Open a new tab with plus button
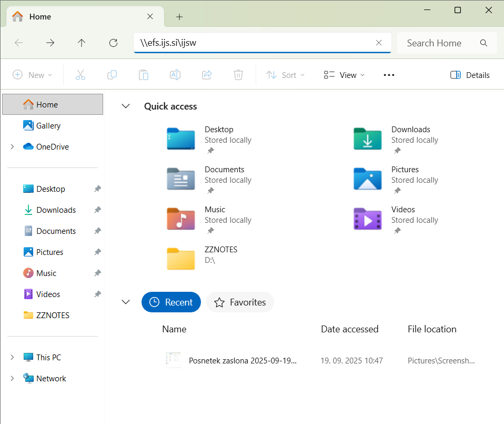Screen dimensions: 504x424 tap(179, 17)
